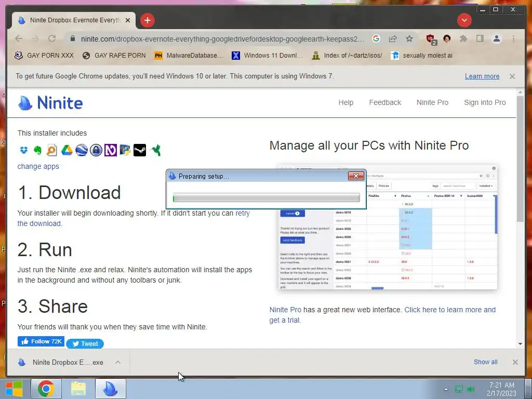The height and width of the screenshot is (399, 532).
Task: Click the scrollbar down arrow
Action: (x=520, y=344)
